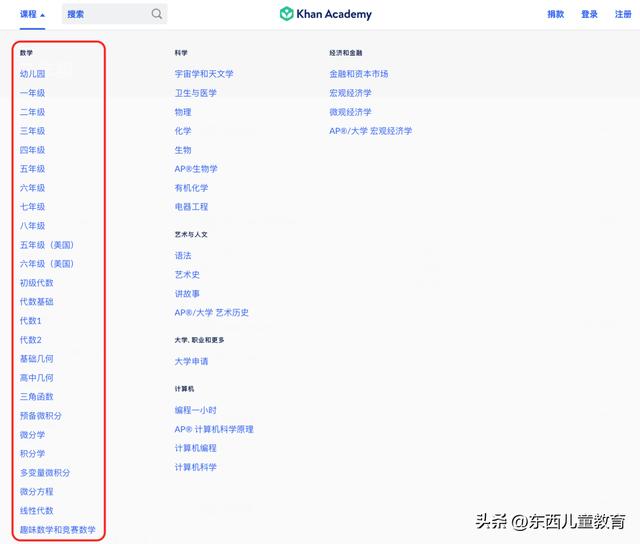
Task: Open the Khan Academy logo home link
Action: [326, 14]
